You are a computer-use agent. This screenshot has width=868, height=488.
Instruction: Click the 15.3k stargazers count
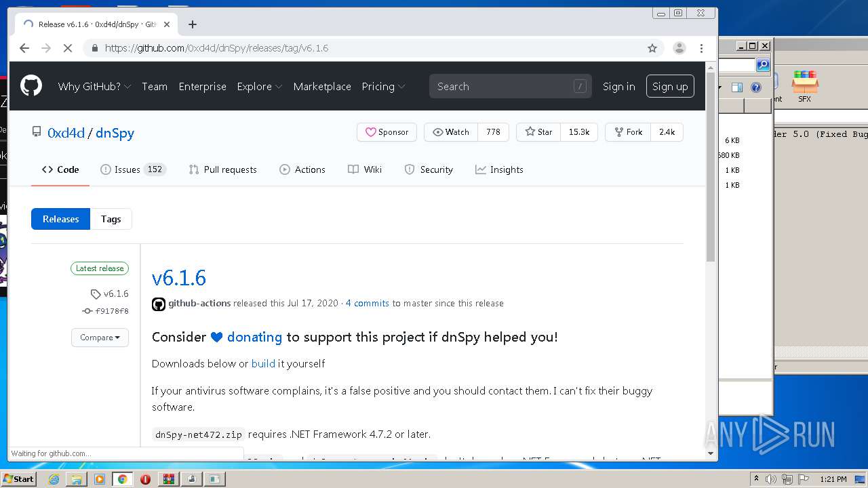[x=579, y=132]
